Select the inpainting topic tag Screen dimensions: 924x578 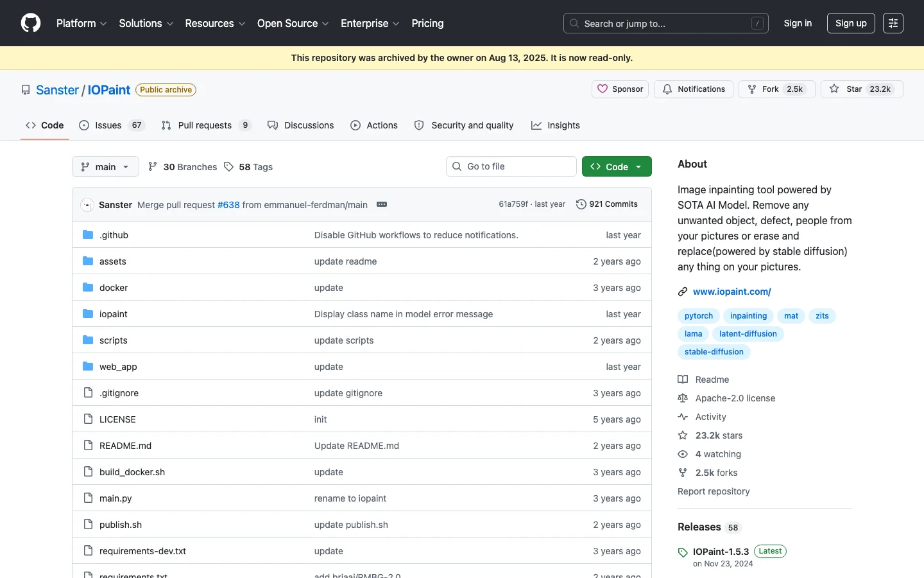(x=748, y=316)
